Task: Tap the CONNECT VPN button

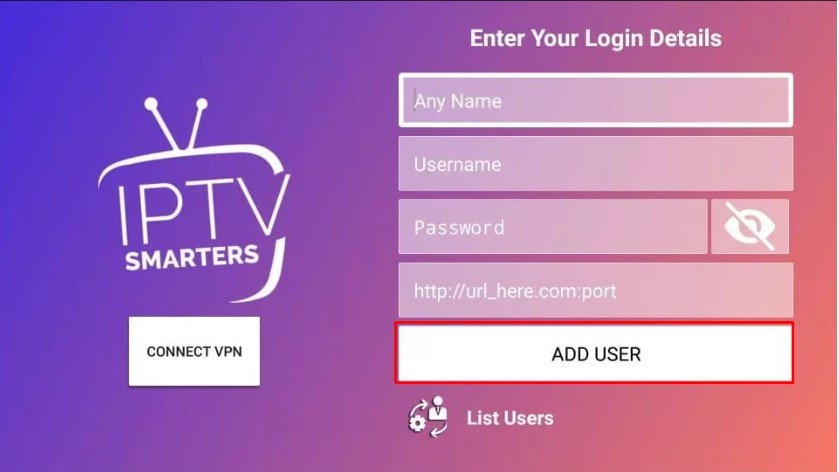Action: [x=194, y=351]
